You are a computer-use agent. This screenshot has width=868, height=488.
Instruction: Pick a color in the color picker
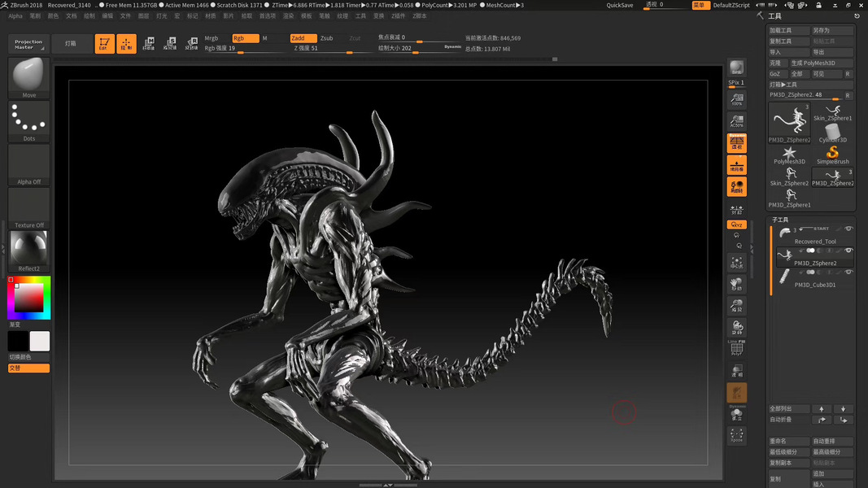pyautogui.click(x=28, y=298)
